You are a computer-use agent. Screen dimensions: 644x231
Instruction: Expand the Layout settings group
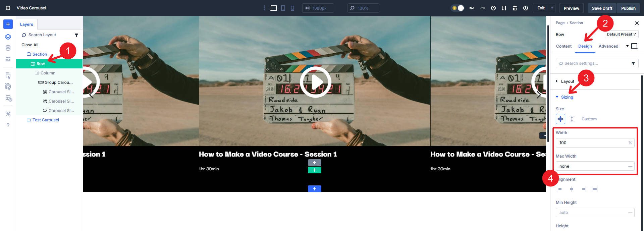click(x=568, y=81)
